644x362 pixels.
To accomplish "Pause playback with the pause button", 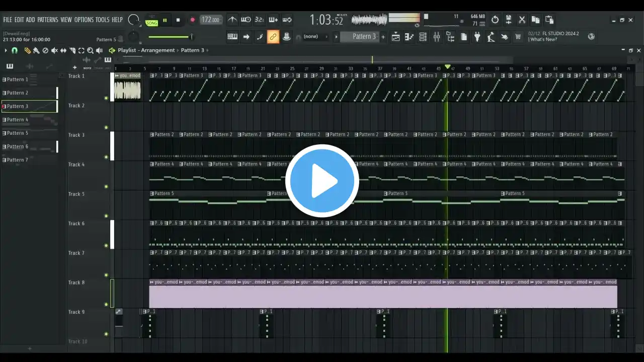I will pyautogui.click(x=165, y=20).
